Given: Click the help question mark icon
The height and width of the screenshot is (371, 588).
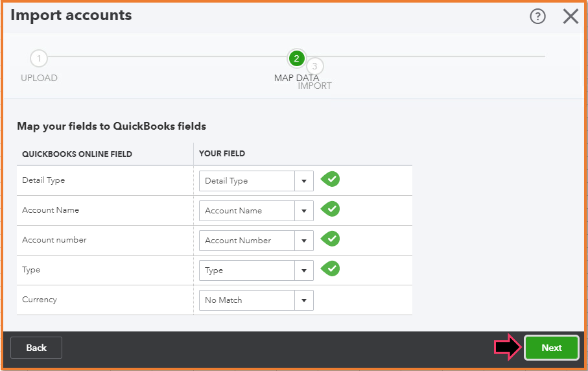Looking at the screenshot, I should 537,16.
